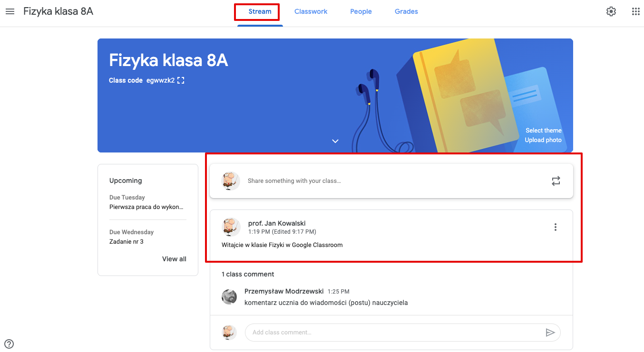The height and width of the screenshot is (352, 644).
Task: Click Fizyka klasa 8A header title
Action: 58,11
